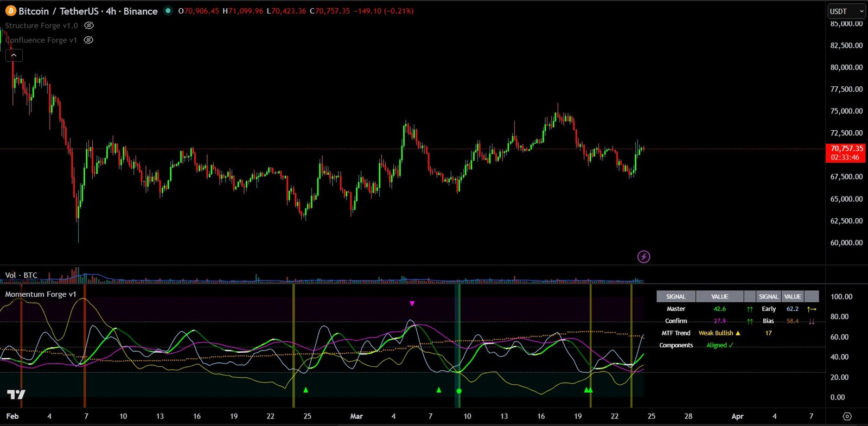The width and height of the screenshot is (868, 426).
Task: Click the magenta down-triangle signal marker
Action: (412, 304)
